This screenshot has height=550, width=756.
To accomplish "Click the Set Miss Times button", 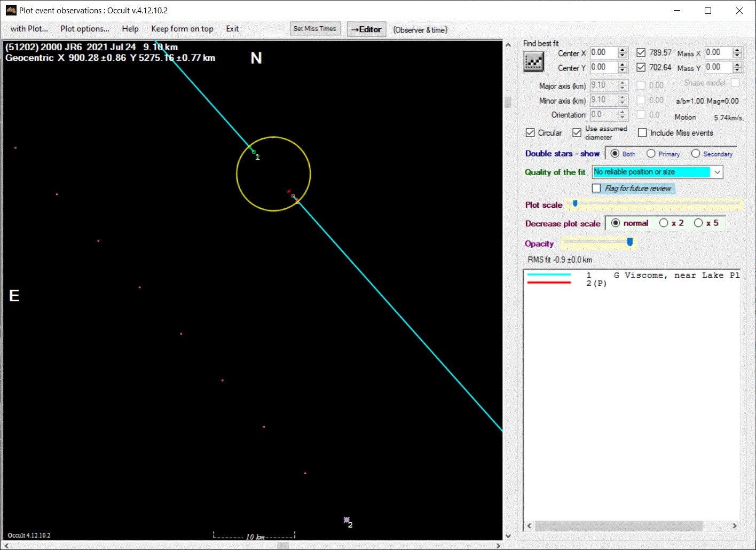I will click(315, 29).
